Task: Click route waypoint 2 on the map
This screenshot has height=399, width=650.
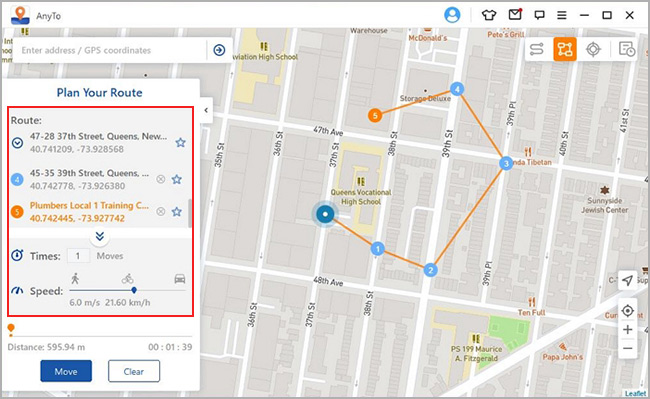Action: [431, 270]
